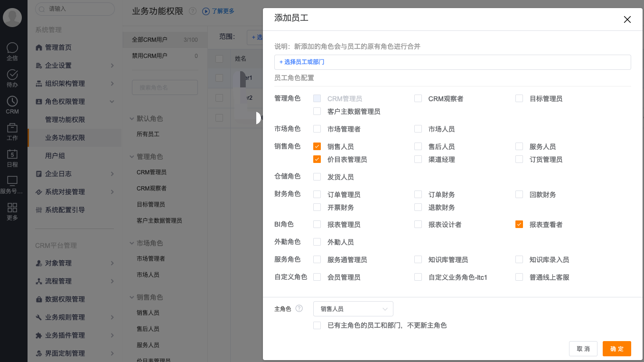Viewport: 644px width, 362px height.
Task: Check the 市场管理者 role
Action: click(x=317, y=129)
